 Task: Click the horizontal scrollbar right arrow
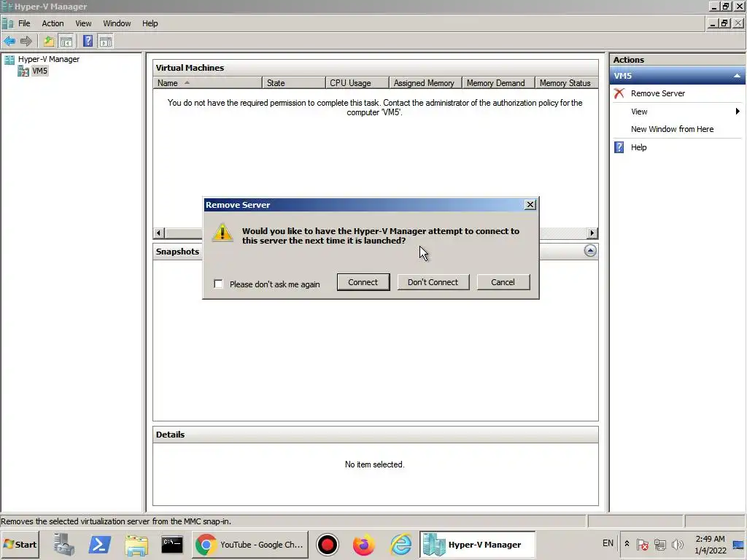pos(592,233)
